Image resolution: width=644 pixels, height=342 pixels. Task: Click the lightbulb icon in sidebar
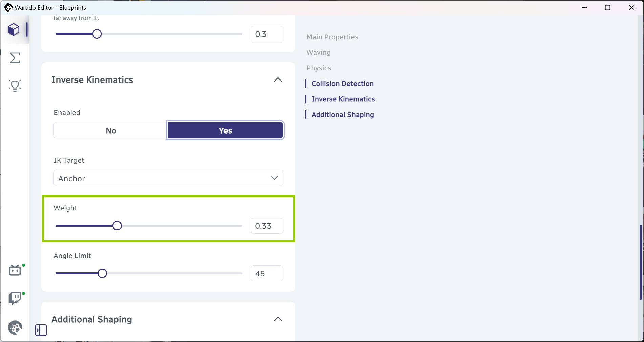pyautogui.click(x=15, y=86)
